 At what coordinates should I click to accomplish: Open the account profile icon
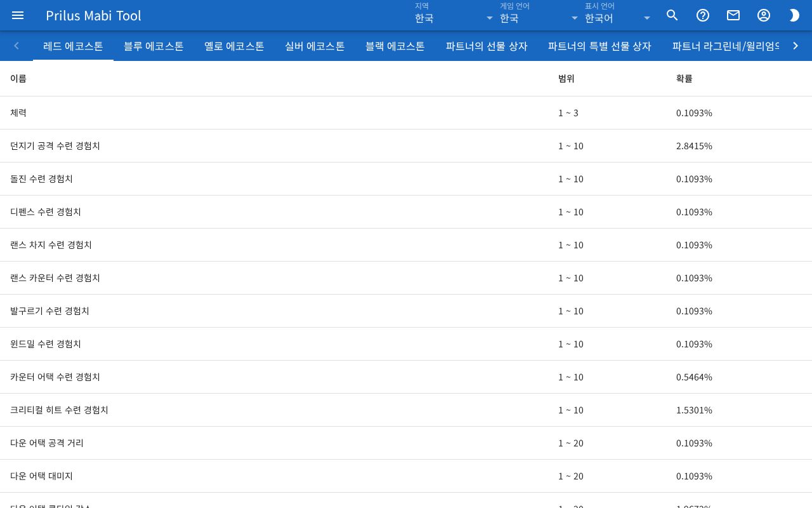(764, 15)
